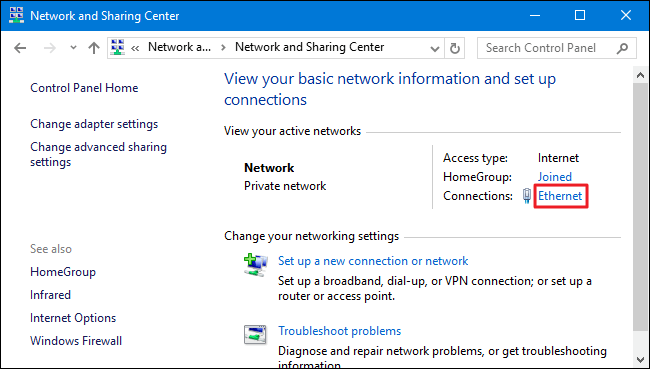Click the search magnifier icon

622,49
